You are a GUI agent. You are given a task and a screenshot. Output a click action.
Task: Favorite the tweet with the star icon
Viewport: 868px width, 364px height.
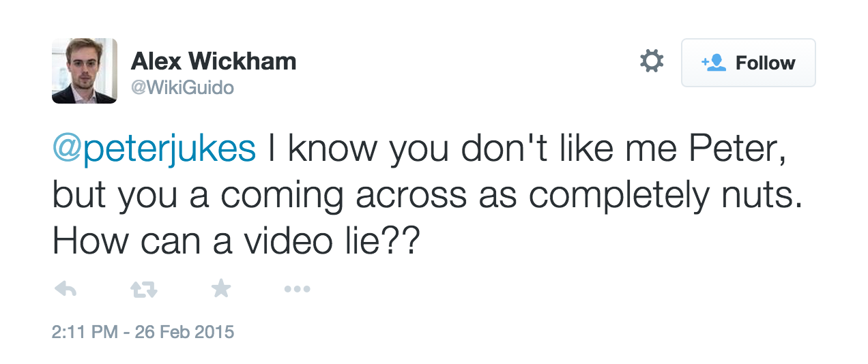point(220,290)
